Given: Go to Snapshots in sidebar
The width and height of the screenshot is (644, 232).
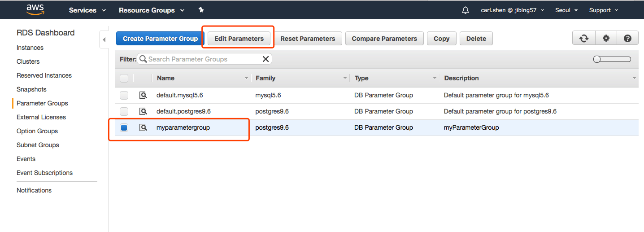Looking at the screenshot, I should click(x=31, y=89).
